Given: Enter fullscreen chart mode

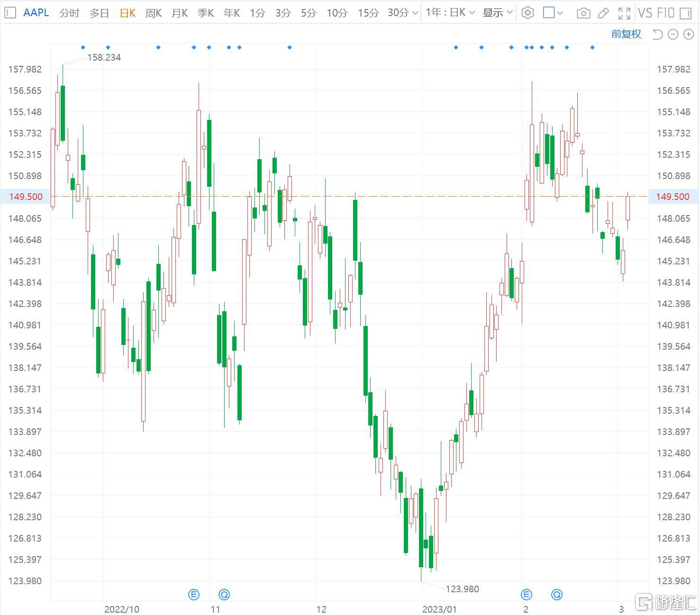Looking at the screenshot, I should 624,13.
